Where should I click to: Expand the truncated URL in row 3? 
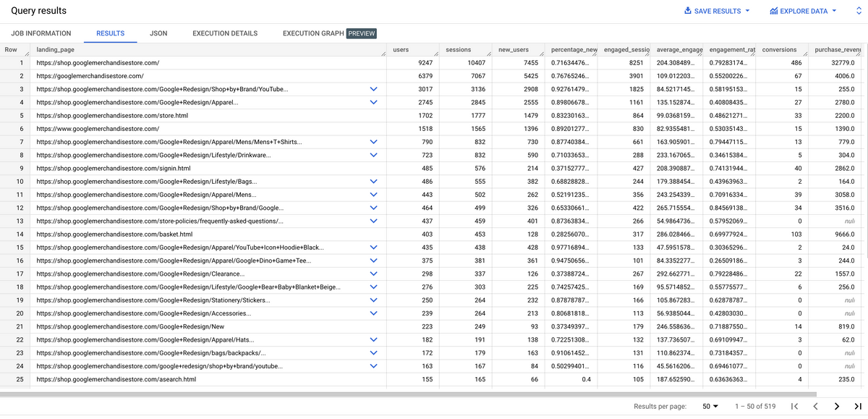374,89
